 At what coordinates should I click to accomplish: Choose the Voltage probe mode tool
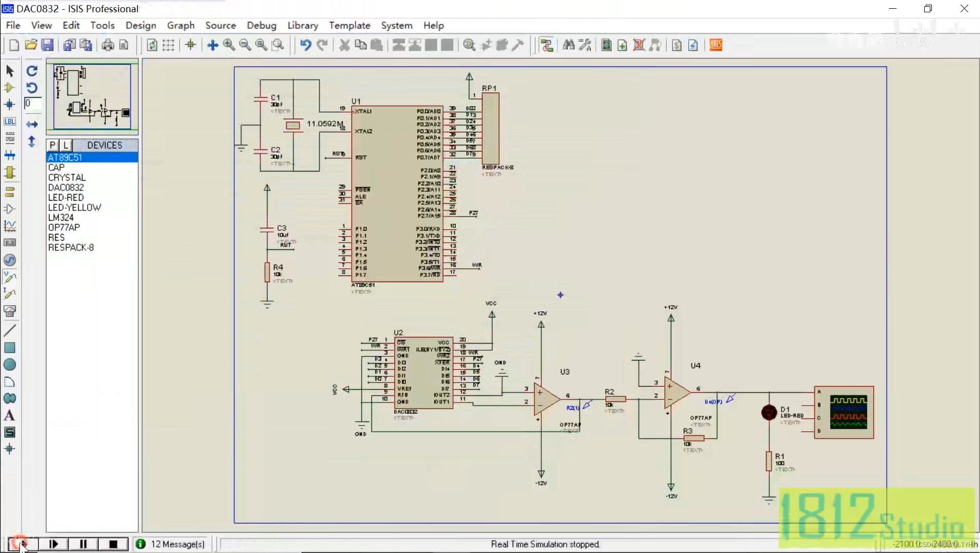point(10,277)
